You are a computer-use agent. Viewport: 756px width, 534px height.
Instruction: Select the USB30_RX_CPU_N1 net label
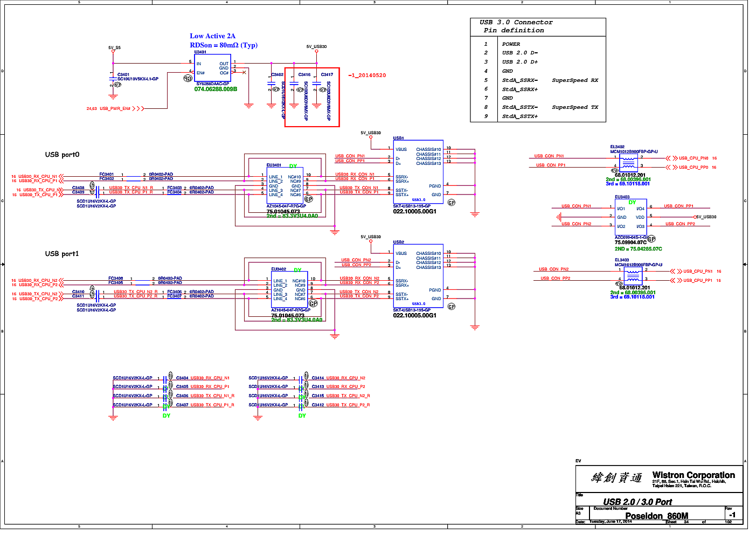coord(38,177)
